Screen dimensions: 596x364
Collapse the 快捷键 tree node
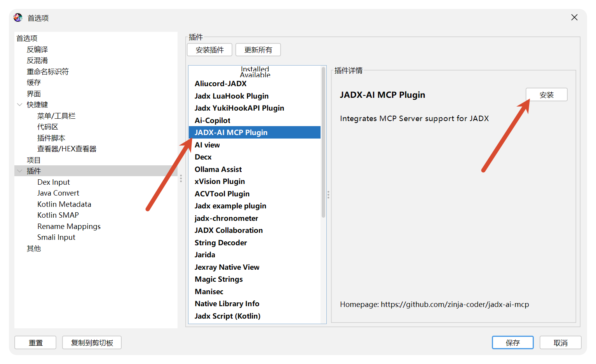pos(20,105)
